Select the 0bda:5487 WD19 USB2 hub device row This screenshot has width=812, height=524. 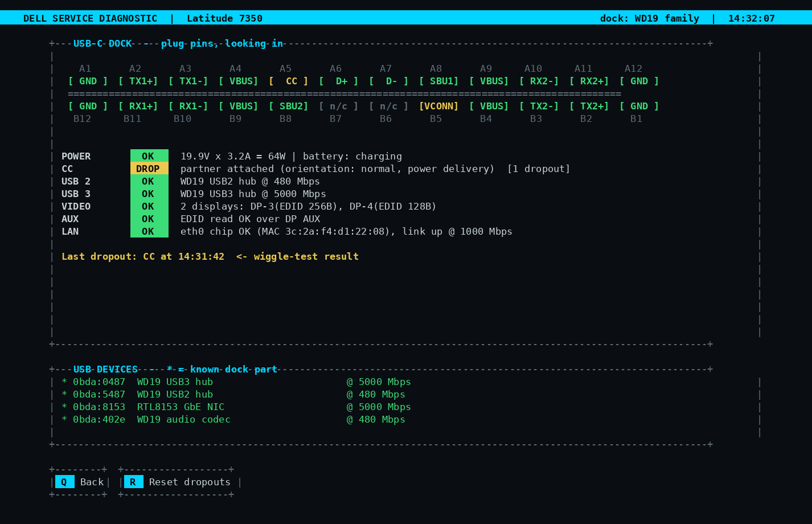click(x=233, y=394)
